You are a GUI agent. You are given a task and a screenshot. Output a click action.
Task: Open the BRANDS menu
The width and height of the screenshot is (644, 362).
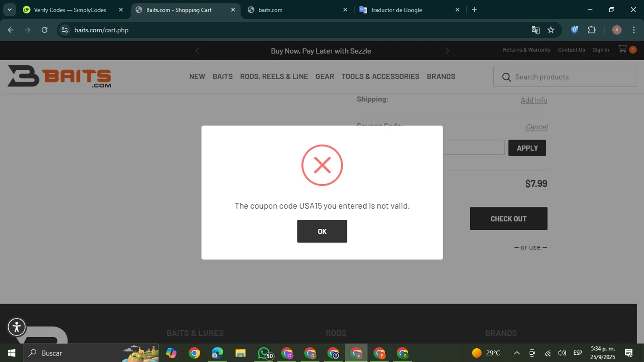[x=441, y=76]
